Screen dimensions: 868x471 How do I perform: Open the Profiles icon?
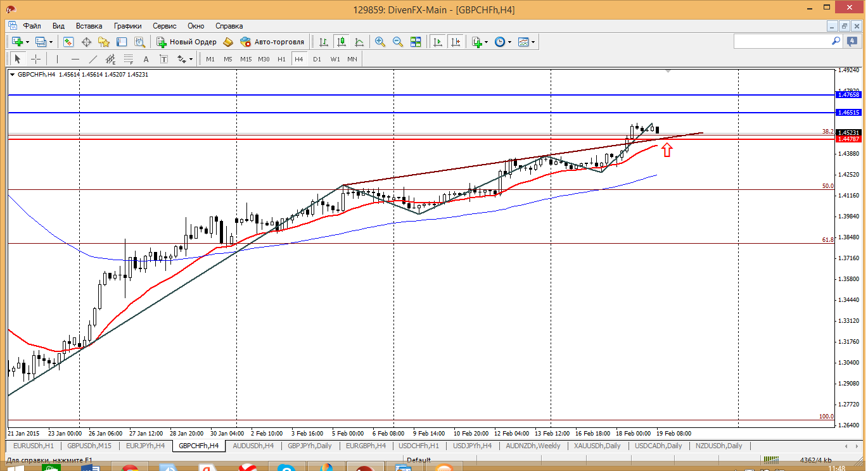tap(41, 42)
